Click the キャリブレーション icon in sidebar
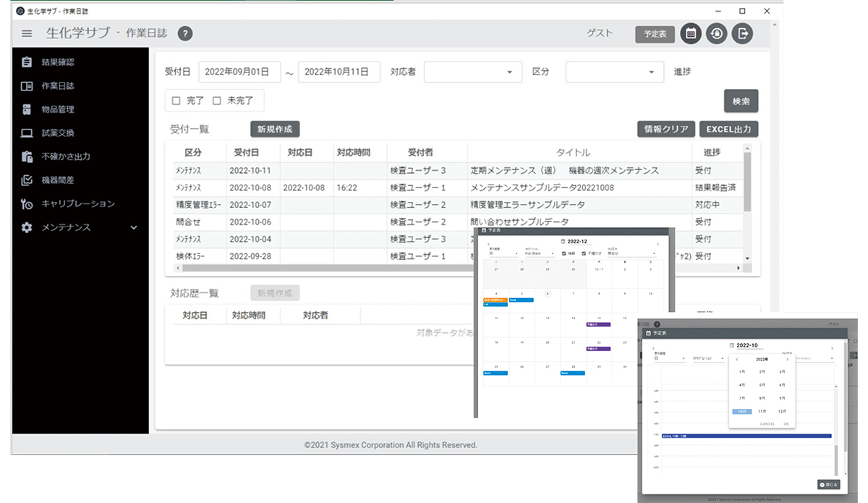Screen dimensions: 868x503 coord(27,204)
